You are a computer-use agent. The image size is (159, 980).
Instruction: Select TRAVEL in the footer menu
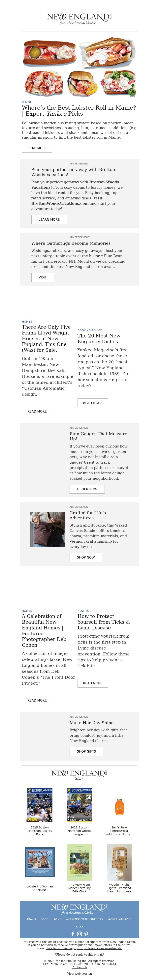(32, 919)
